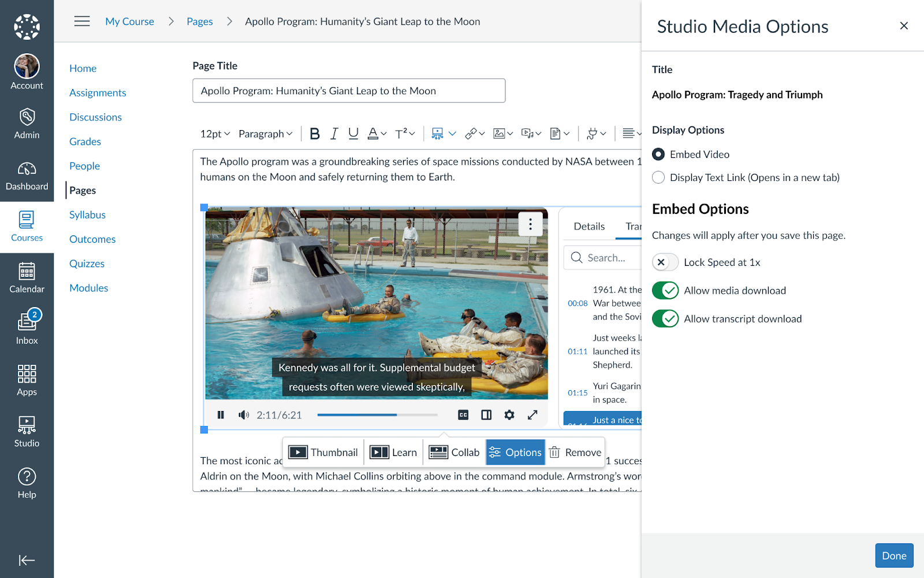Image resolution: width=924 pixels, height=578 pixels.
Task: Enable Lock Speed at 1x toggle
Action: pyautogui.click(x=665, y=262)
